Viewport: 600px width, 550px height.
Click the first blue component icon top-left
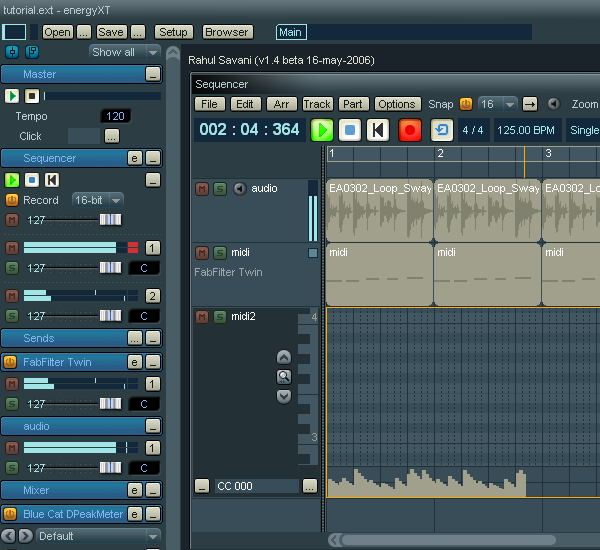point(12,52)
